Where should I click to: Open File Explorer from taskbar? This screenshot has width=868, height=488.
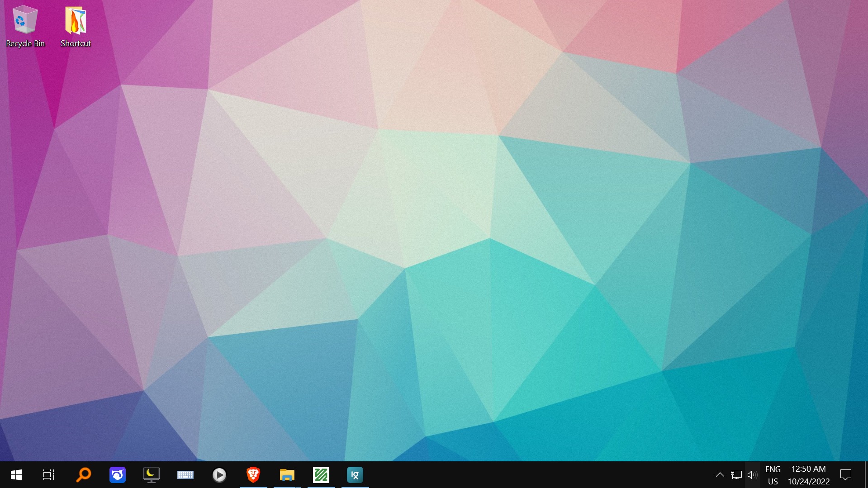287,475
